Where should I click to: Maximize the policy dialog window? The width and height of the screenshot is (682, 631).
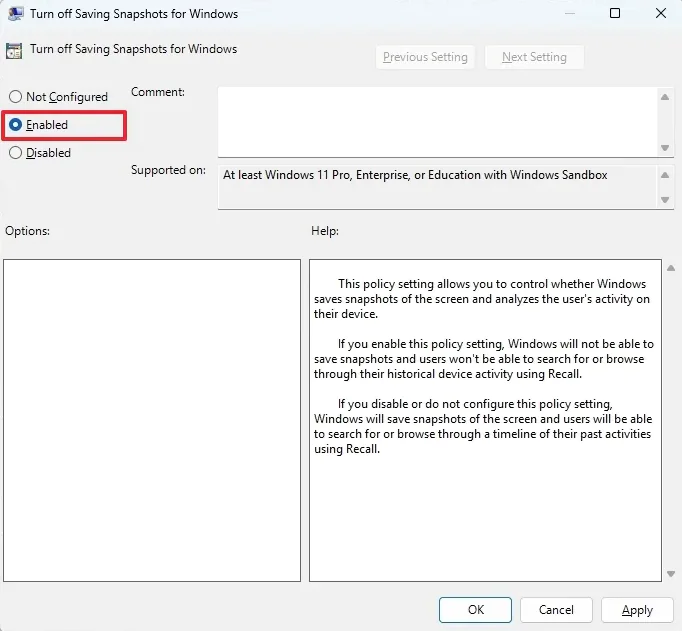coord(615,13)
